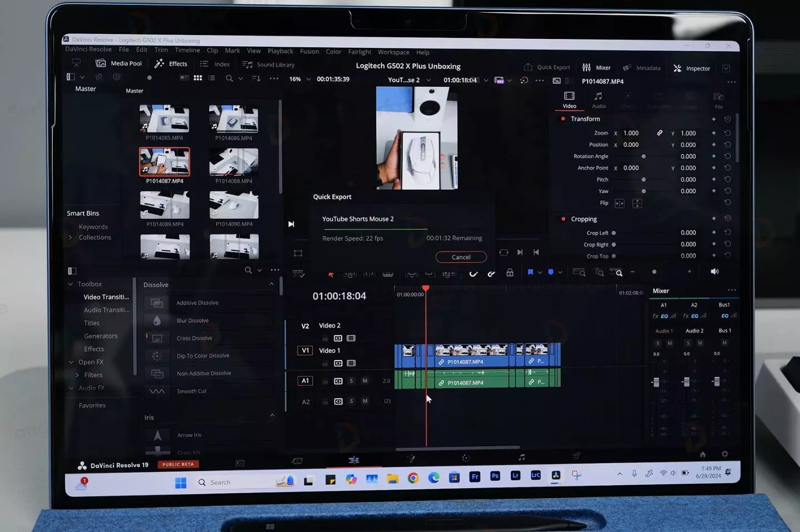Open the Workspace menu
This screenshot has width=800, height=532.
[393, 52]
